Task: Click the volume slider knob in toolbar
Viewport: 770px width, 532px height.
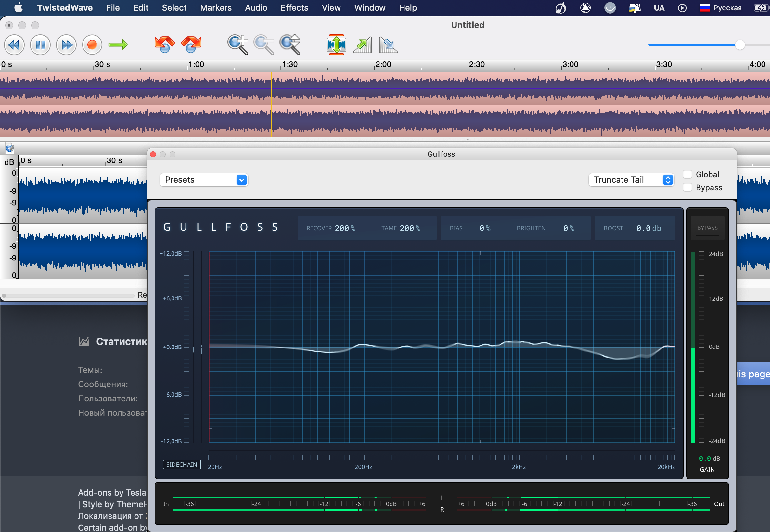Action: pyautogui.click(x=740, y=45)
